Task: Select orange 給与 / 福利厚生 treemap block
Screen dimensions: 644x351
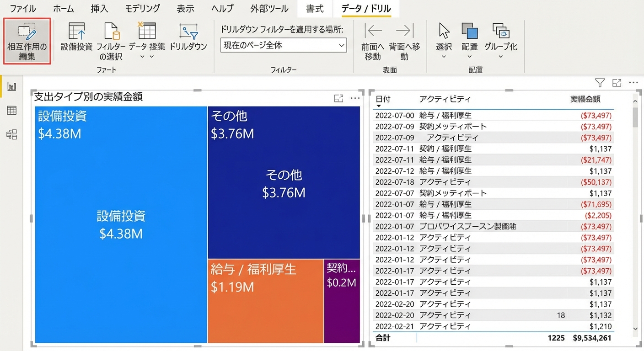Action: (x=265, y=301)
